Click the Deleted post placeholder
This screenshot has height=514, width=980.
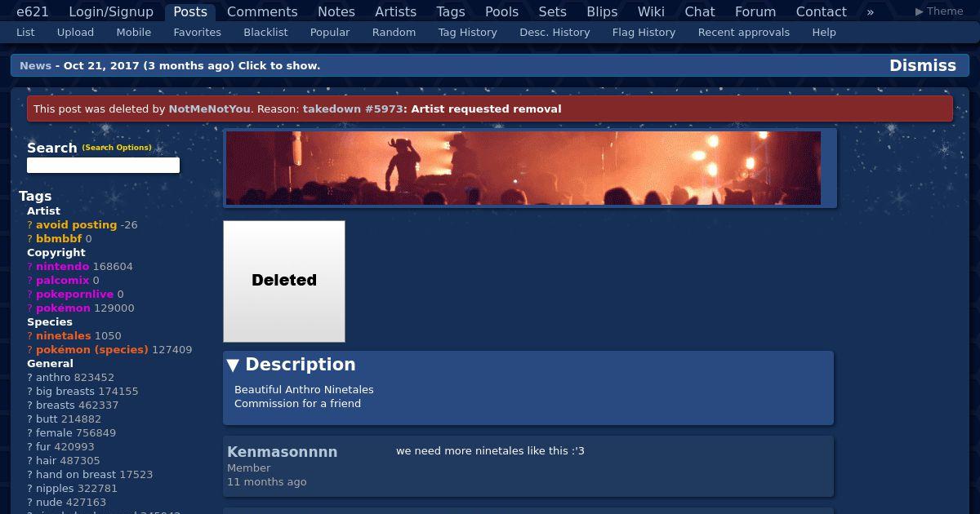coord(284,281)
